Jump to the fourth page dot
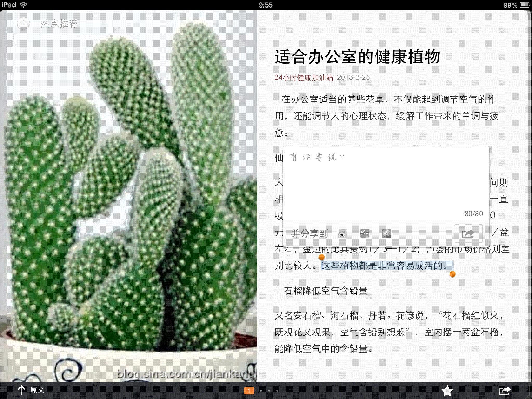532x399 pixels. [x=277, y=390]
